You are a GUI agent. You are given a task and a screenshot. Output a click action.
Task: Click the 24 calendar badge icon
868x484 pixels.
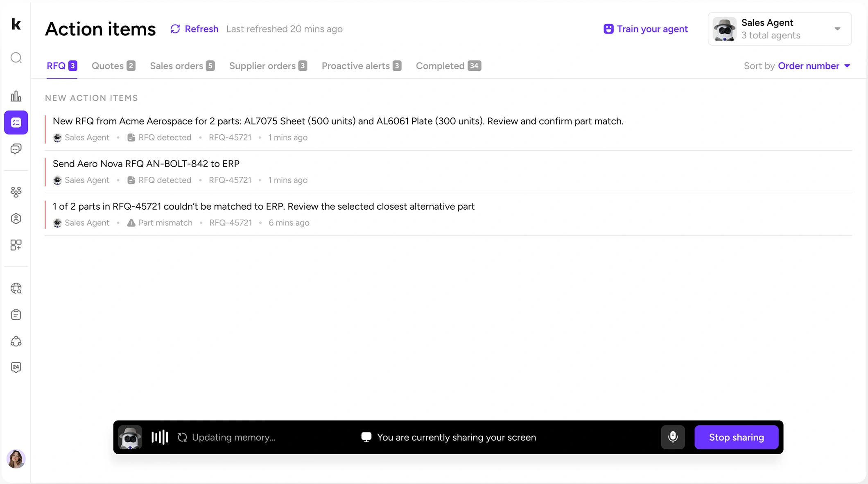click(16, 367)
